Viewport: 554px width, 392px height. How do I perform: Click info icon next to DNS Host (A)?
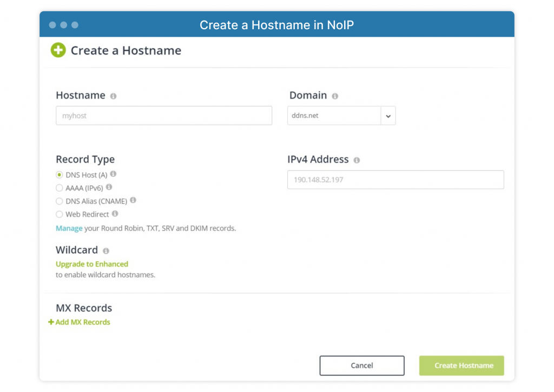[113, 174]
